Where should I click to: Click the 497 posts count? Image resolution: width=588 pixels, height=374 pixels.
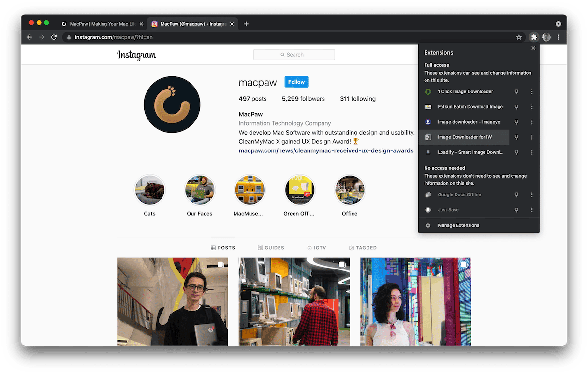click(x=252, y=99)
